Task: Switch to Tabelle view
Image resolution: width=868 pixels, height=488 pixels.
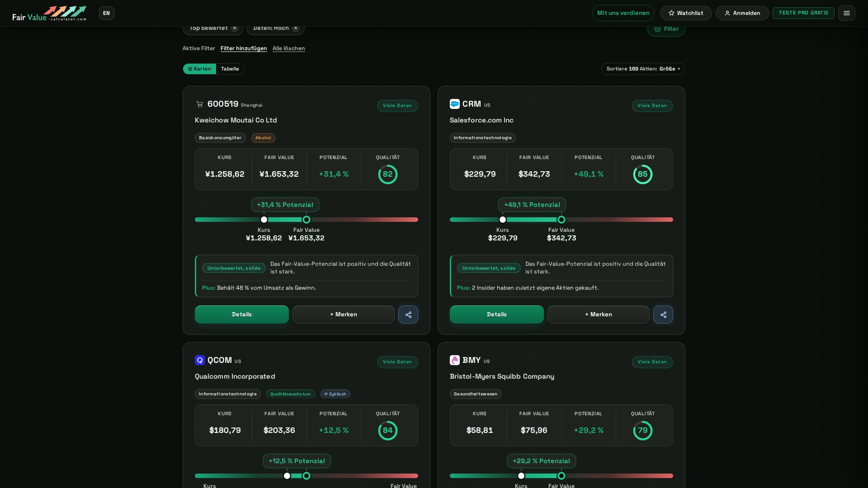Action: (x=230, y=69)
